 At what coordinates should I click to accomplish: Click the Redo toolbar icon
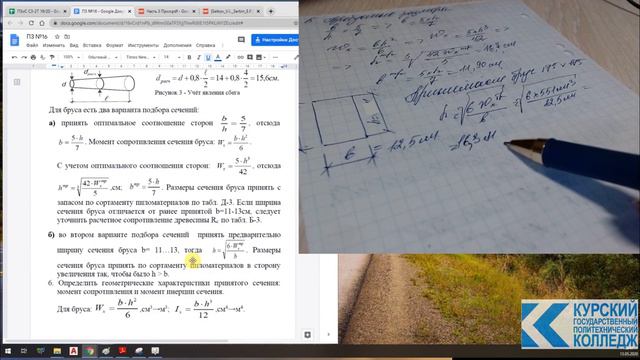point(24,58)
